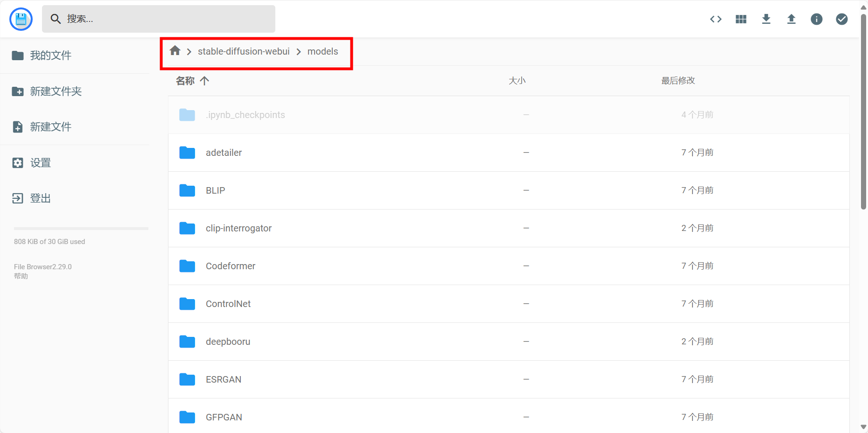Sort by 名称 column header
Viewport: 868px width, 433px height.
[185, 81]
